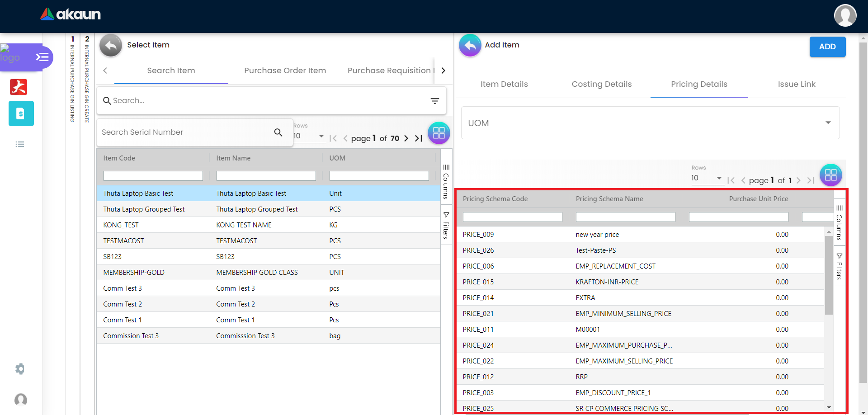Click the serial number search magnifier icon
The image size is (868, 415).
pos(278,132)
